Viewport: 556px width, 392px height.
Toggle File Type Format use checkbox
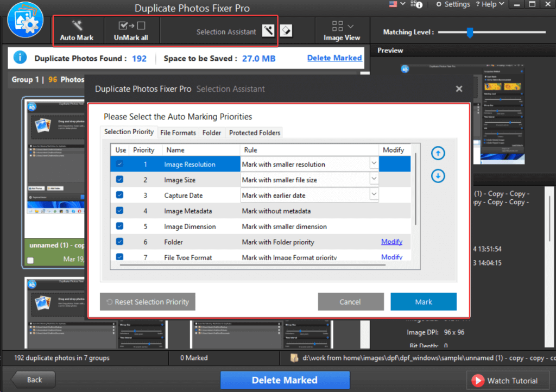pos(119,257)
